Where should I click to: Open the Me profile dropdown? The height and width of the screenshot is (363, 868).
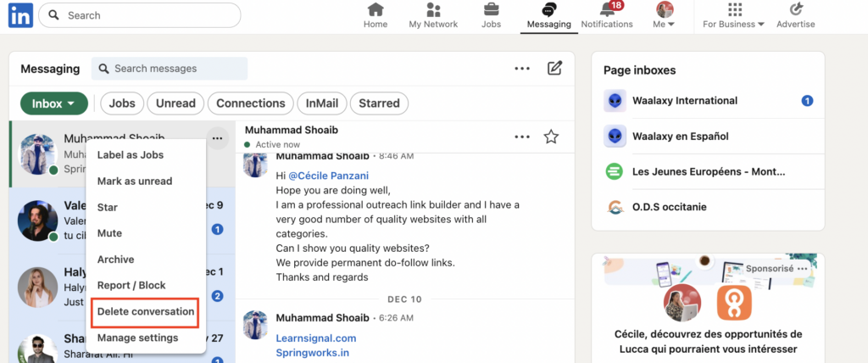pyautogui.click(x=665, y=16)
